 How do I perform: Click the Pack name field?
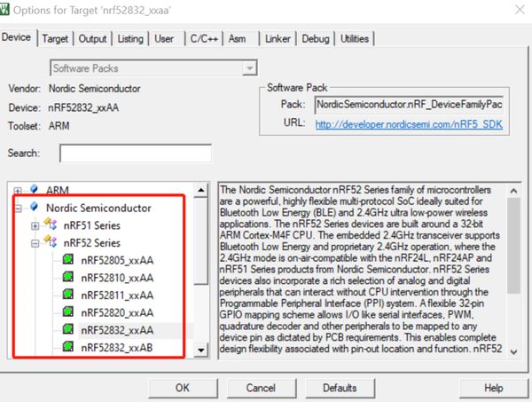[409, 104]
